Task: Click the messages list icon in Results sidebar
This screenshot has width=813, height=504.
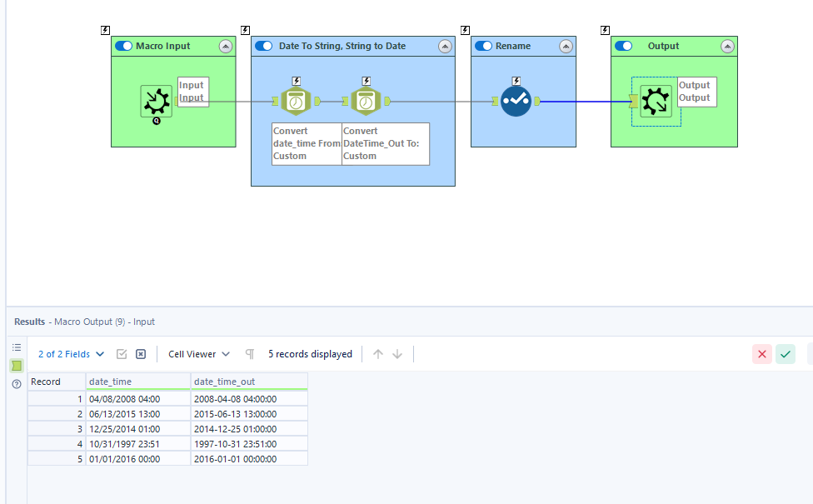Action: click(x=17, y=347)
